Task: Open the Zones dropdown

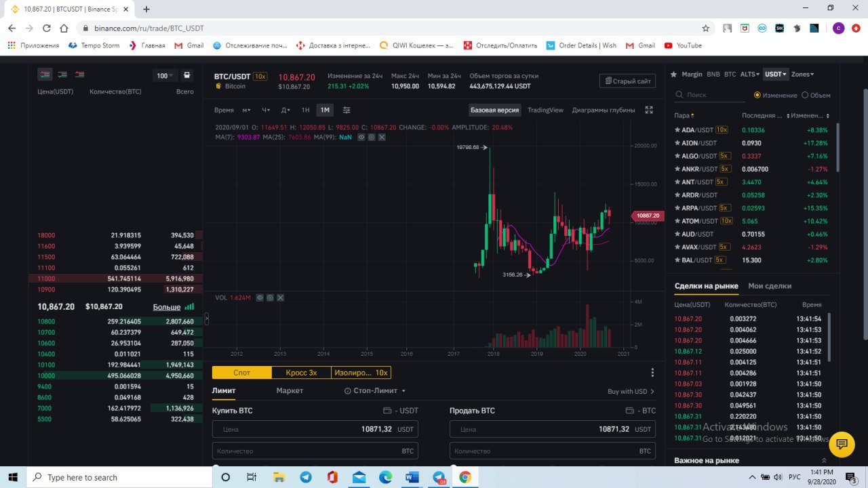Action: coord(803,74)
